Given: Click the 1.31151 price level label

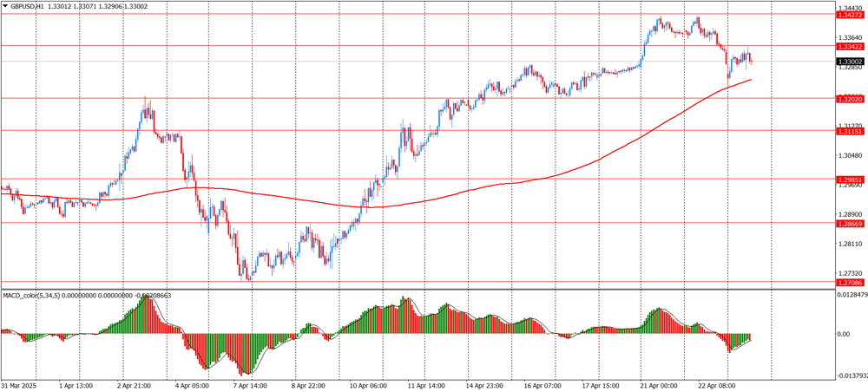Looking at the screenshot, I should 849,131.
